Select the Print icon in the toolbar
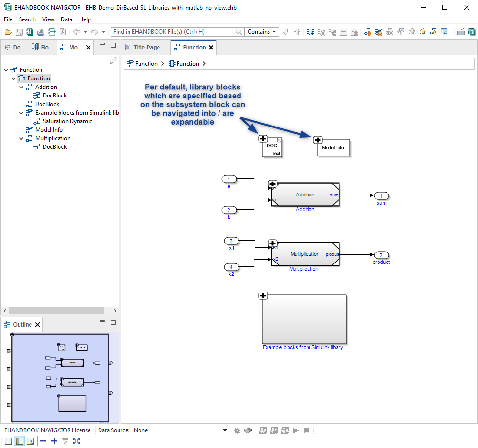478x448 pixels. [x=40, y=32]
